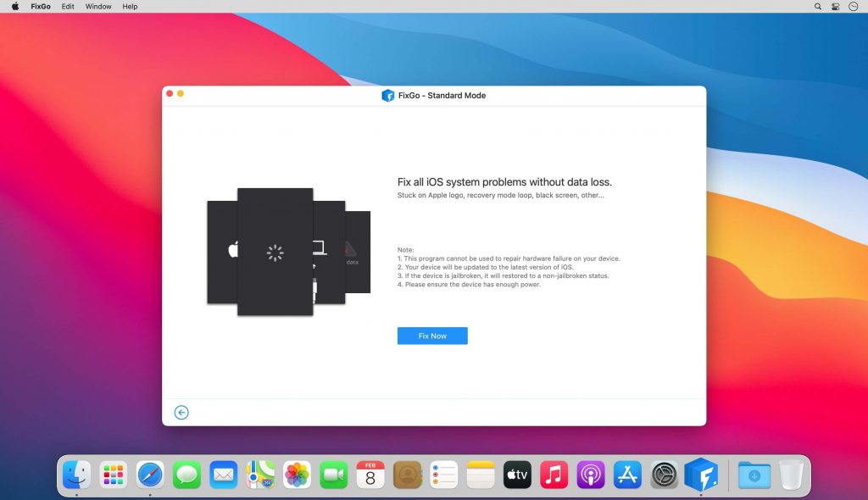Image resolution: width=868 pixels, height=500 pixels.
Task: Open the Help menu in the menu bar
Action: pos(130,6)
